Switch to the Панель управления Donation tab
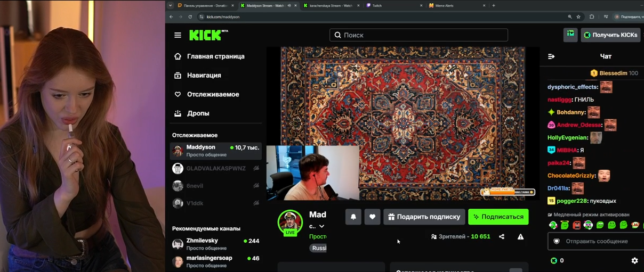This screenshot has width=644, height=272. tap(206, 5)
